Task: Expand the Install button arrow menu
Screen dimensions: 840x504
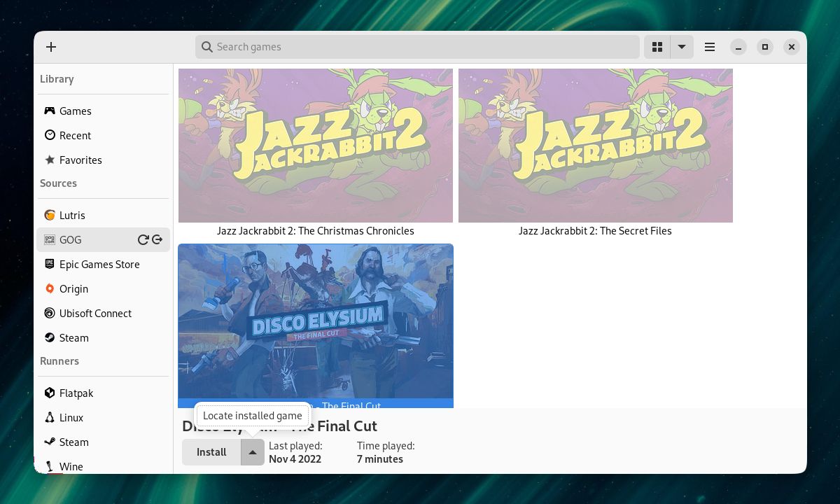Action: pyautogui.click(x=253, y=452)
